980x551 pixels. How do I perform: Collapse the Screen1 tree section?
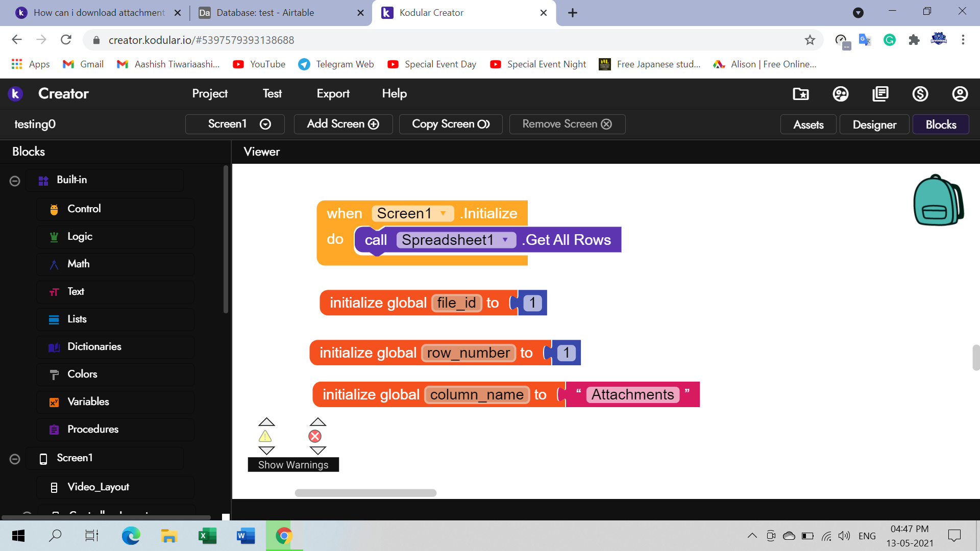pyautogui.click(x=15, y=459)
